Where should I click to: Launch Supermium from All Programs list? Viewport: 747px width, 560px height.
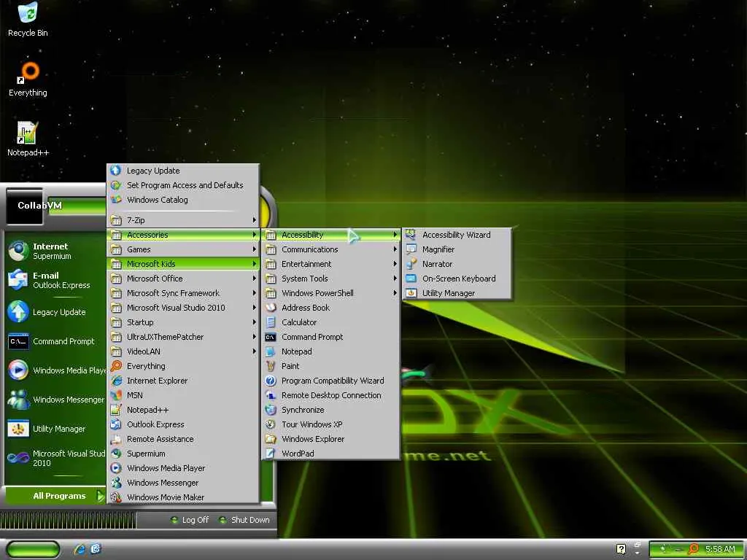coord(183,454)
